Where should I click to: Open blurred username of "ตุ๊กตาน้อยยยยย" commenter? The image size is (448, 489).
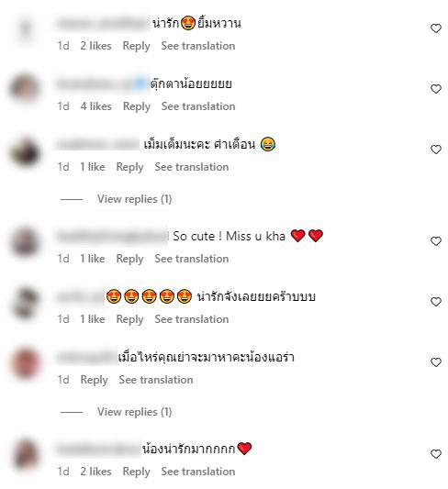click(102, 83)
